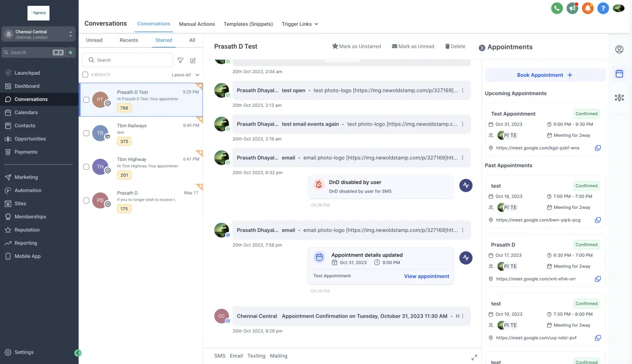Open the green phone dialer icon
Screen dimensions: 632x364
557,8
